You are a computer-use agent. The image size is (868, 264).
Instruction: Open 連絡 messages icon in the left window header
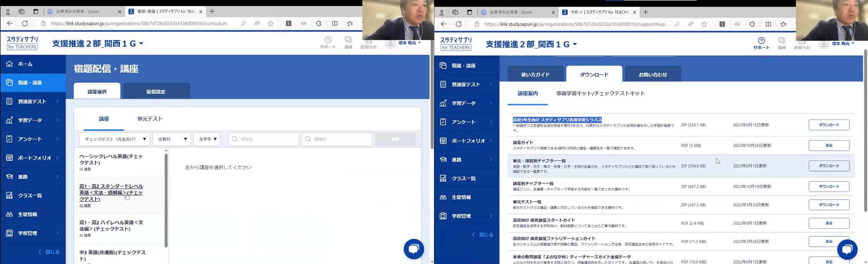click(x=348, y=42)
